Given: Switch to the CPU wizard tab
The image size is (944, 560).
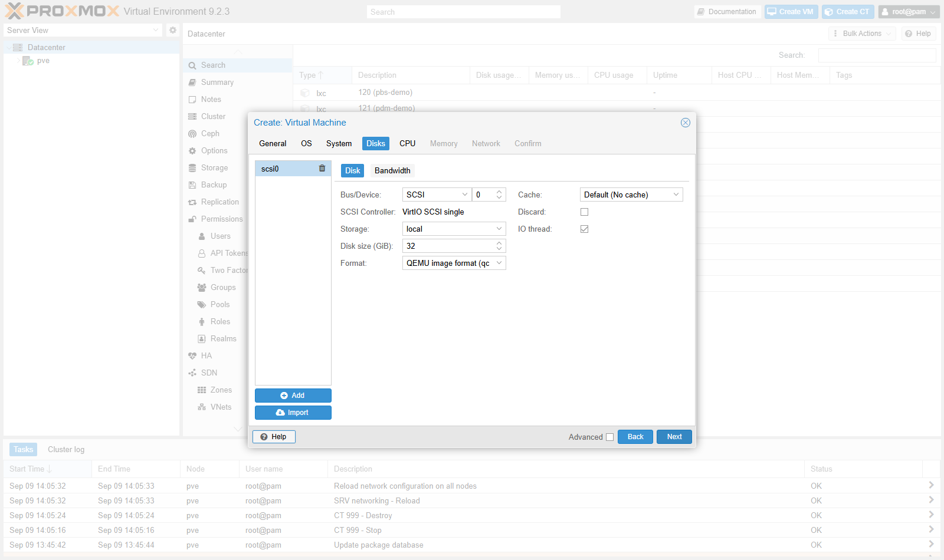Looking at the screenshot, I should [407, 143].
